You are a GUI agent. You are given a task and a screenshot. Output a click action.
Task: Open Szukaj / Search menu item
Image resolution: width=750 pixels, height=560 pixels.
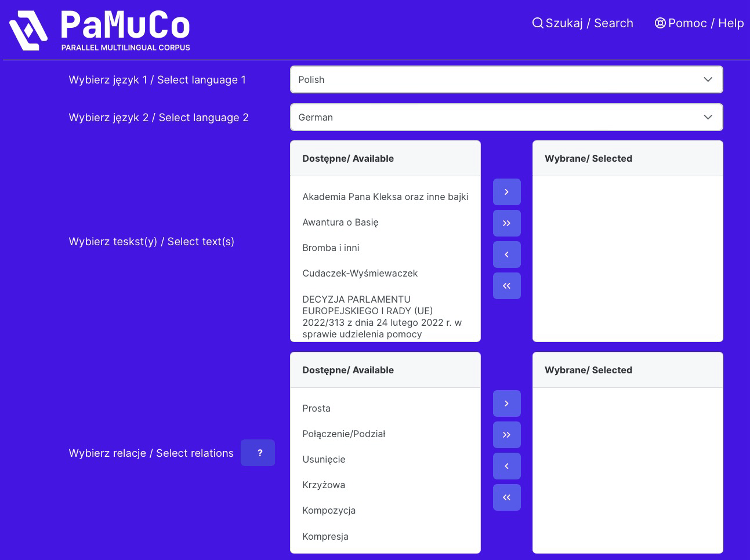pos(583,23)
